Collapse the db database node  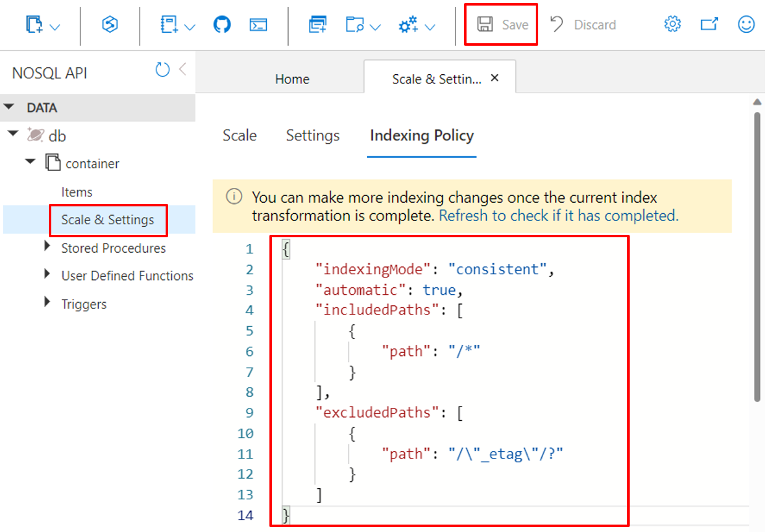coord(13,133)
